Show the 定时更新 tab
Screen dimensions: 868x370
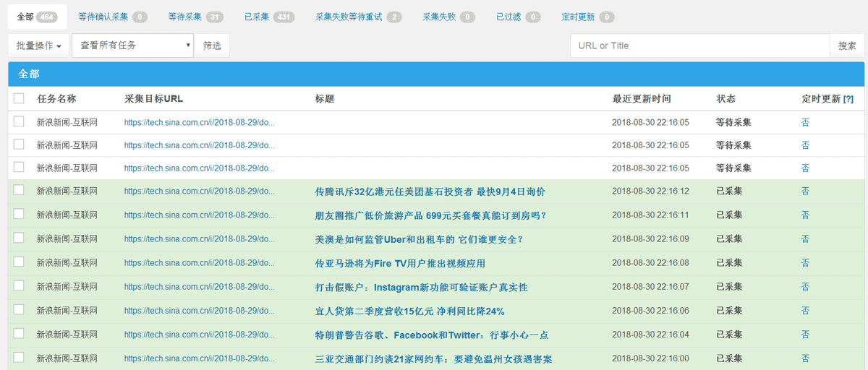[587, 17]
